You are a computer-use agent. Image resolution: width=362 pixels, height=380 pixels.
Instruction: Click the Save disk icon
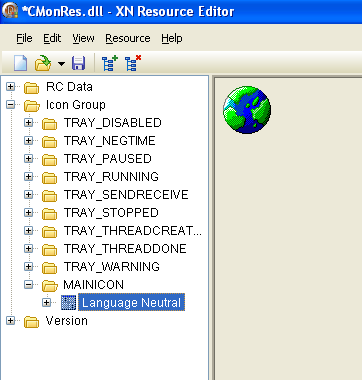tap(78, 63)
